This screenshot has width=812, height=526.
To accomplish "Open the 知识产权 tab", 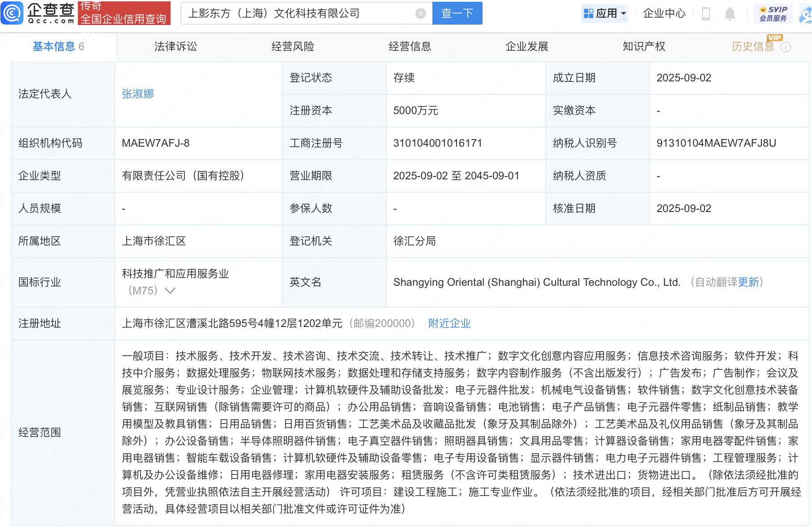I will [644, 47].
